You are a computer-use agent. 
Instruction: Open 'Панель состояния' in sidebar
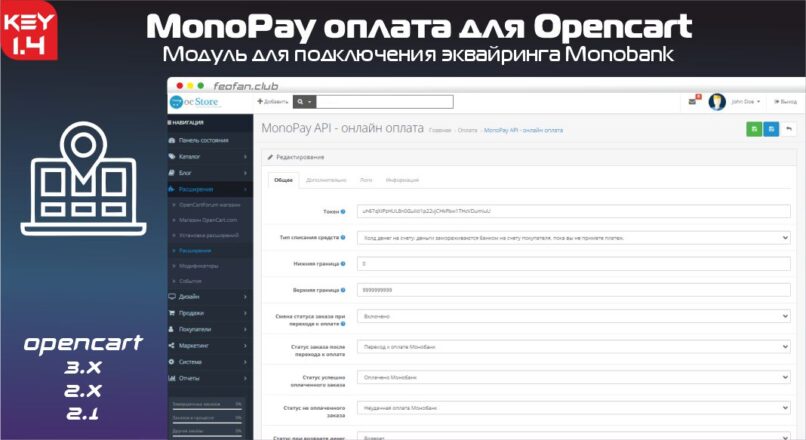click(204, 140)
